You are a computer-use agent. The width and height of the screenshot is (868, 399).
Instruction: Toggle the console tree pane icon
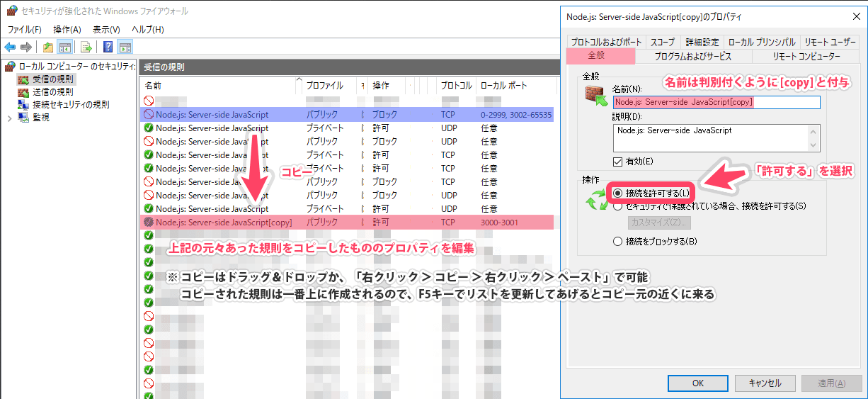(64, 47)
